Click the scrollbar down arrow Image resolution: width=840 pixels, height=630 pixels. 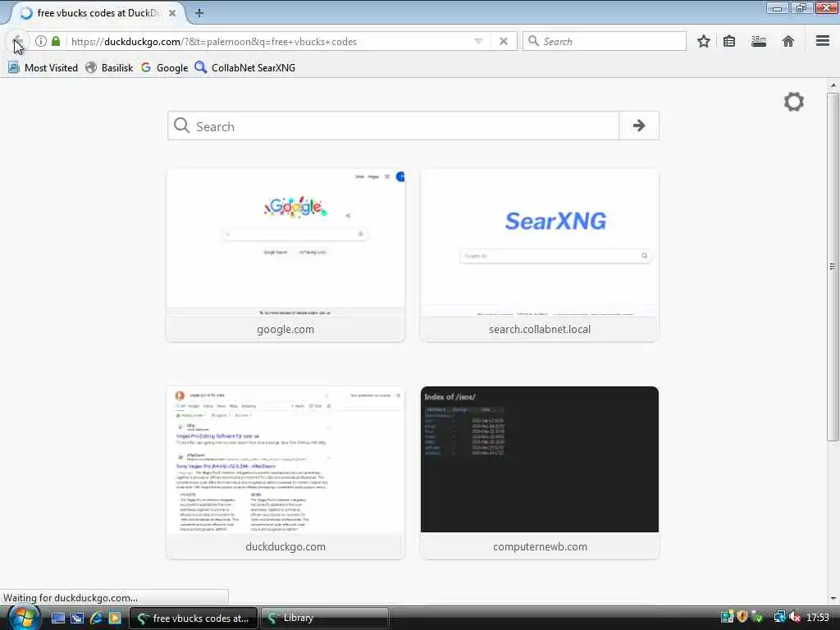(x=833, y=598)
